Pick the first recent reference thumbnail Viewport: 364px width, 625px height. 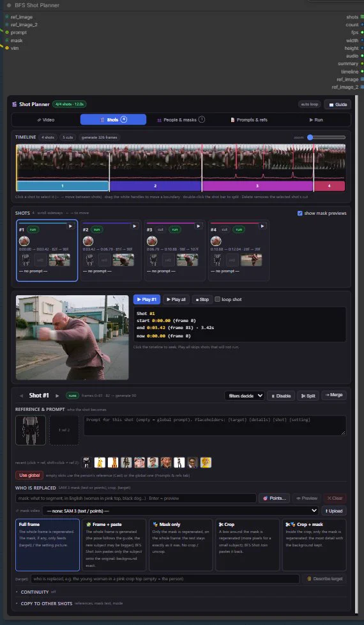86,463
